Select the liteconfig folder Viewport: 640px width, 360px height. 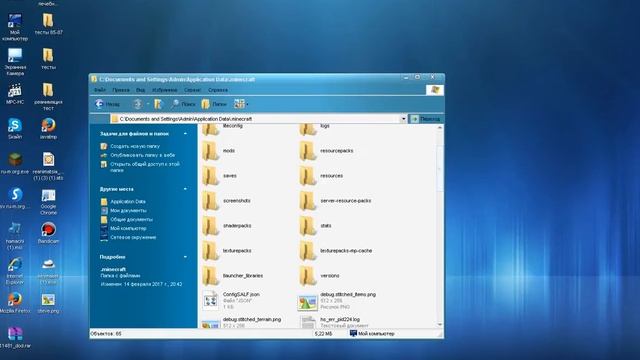coord(223,129)
